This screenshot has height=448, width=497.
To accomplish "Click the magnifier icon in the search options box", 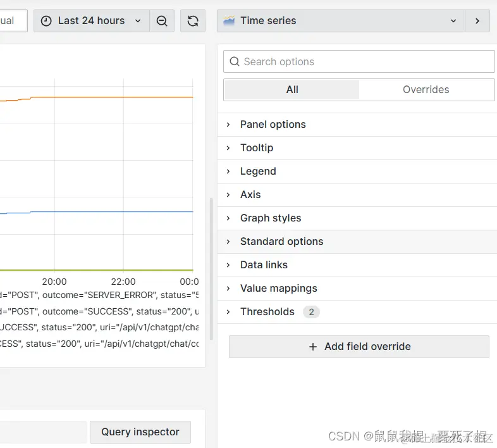I will coord(235,61).
